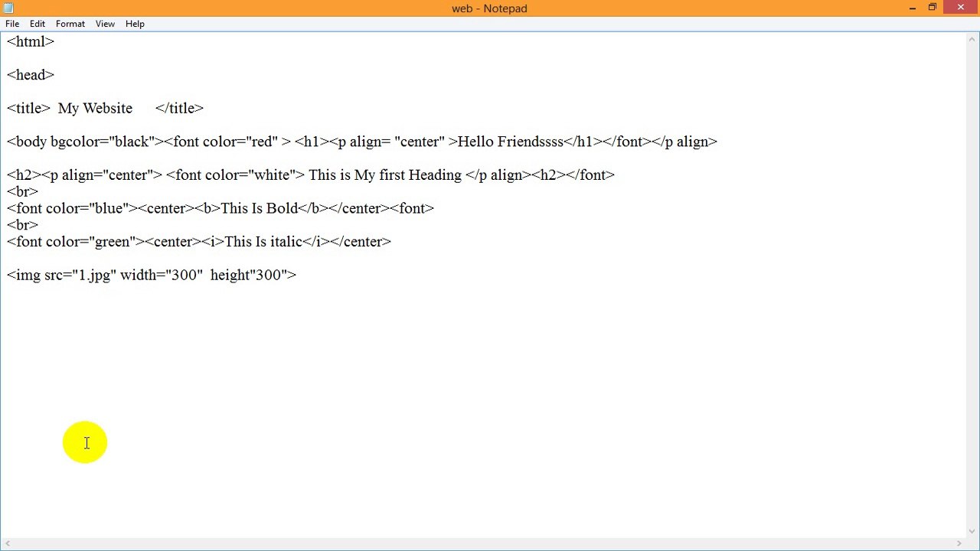The width and height of the screenshot is (980, 551).
Task: Click the 'My Website' title text
Action: (x=95, y=109)
